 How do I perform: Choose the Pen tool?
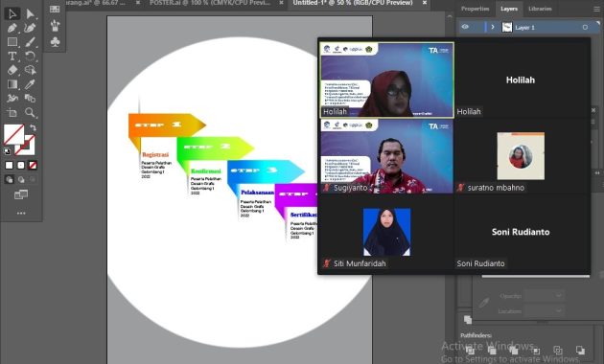[12, 28]
